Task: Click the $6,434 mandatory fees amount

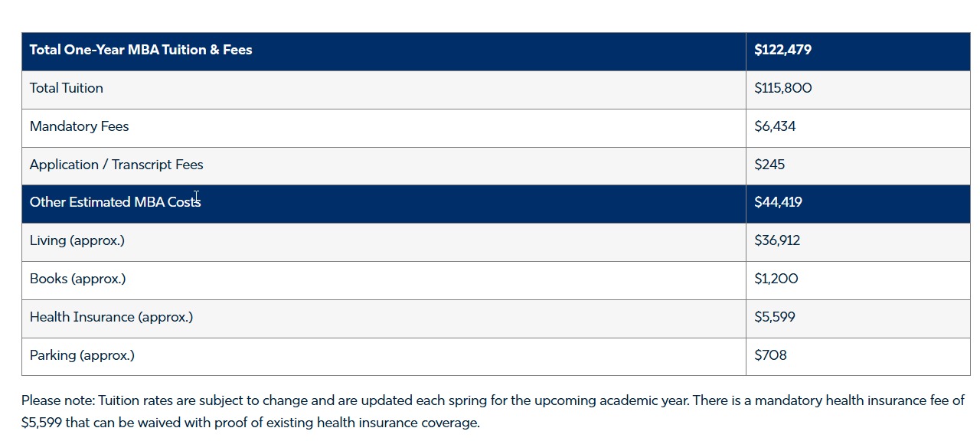Action: (775, 126)
